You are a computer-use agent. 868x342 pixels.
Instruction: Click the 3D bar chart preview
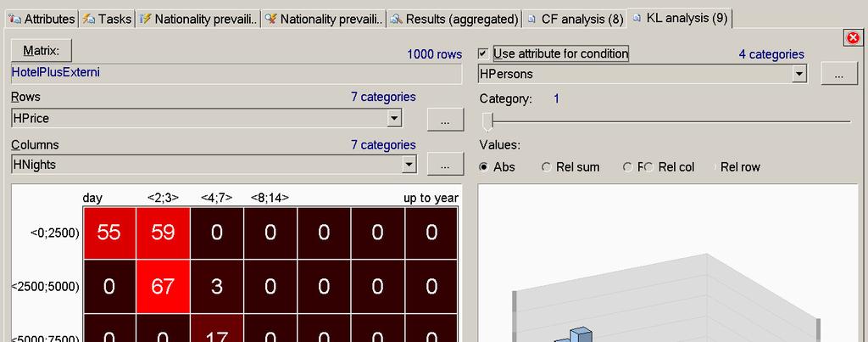click(668, 263)
